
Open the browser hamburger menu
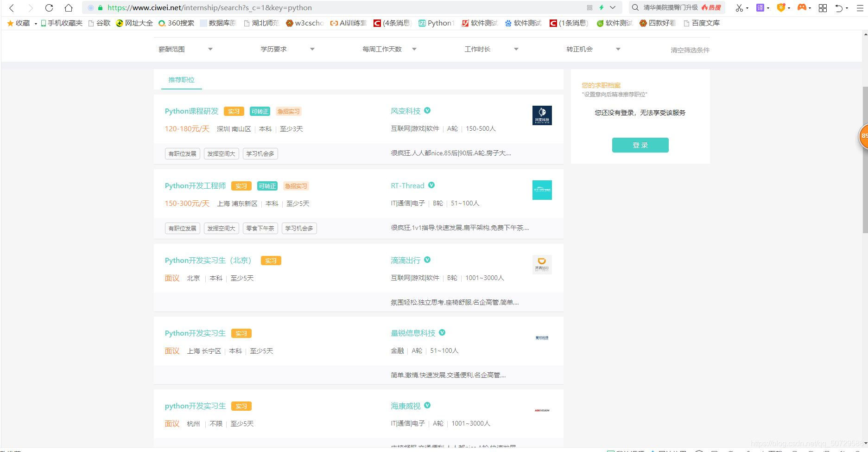point(860,8)
